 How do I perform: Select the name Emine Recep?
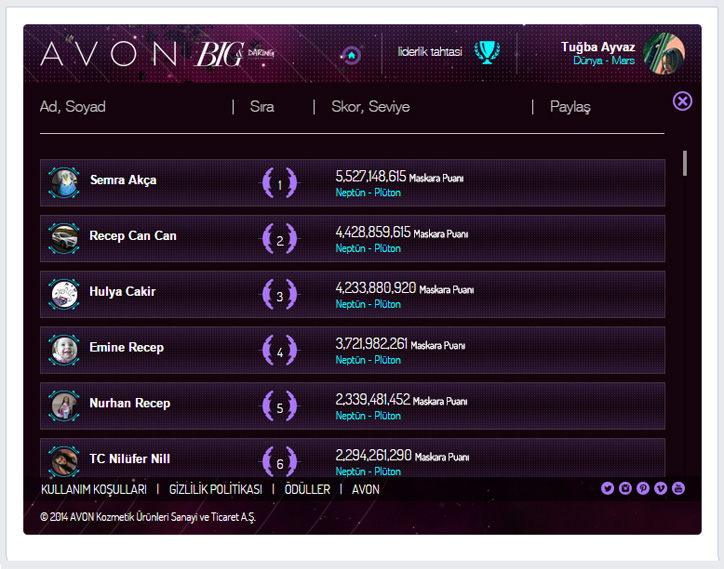click(x=127, y=347)
